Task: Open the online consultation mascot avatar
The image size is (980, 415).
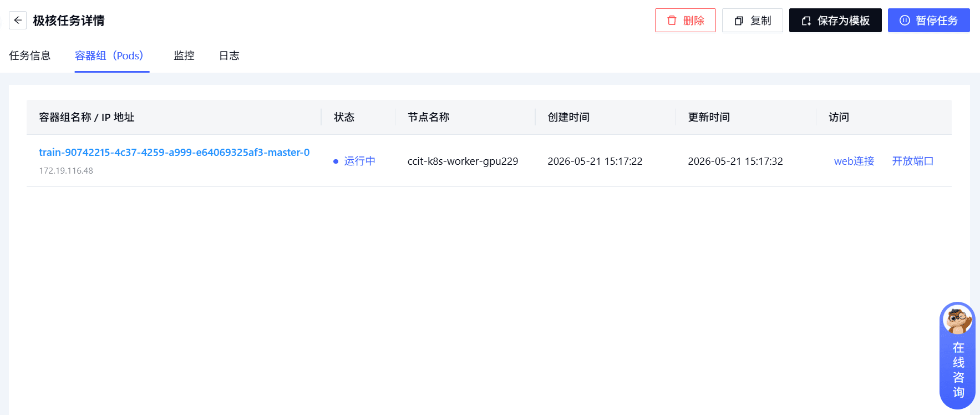Action: pyautogui.click(x=958, y=319)
